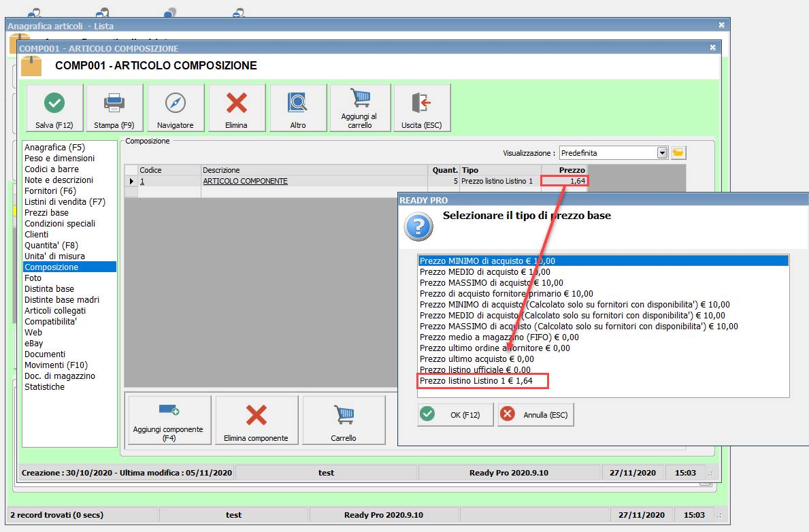Open Statistiche section
The image size is (809, 532).
(x=44, y=386)
